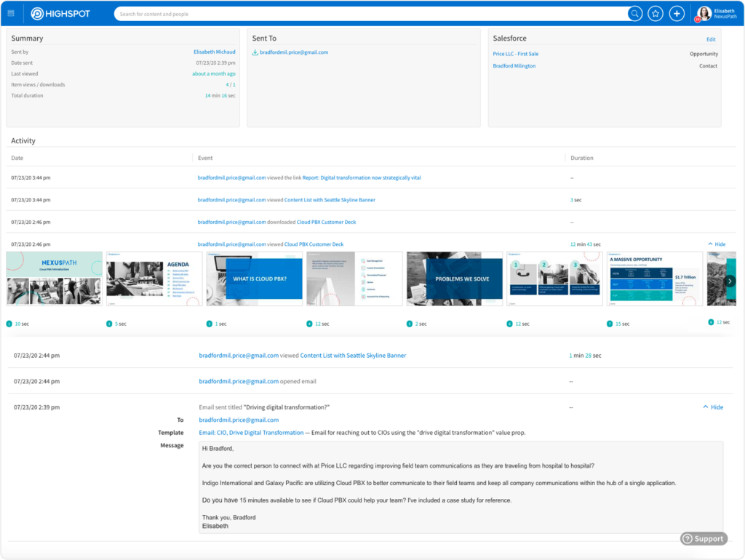Hide the sent email details
The image size is (745, 560).
713,407
